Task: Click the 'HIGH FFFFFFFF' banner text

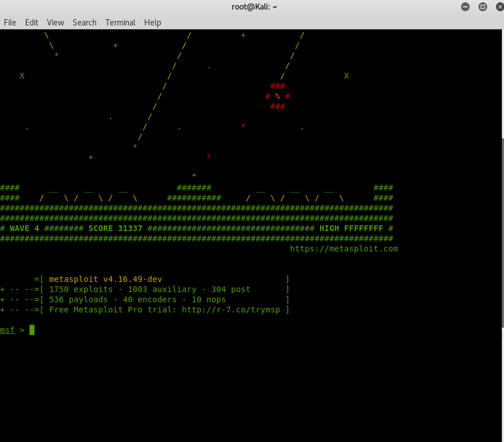Action: pyautogui.click(x=351, y=228)
